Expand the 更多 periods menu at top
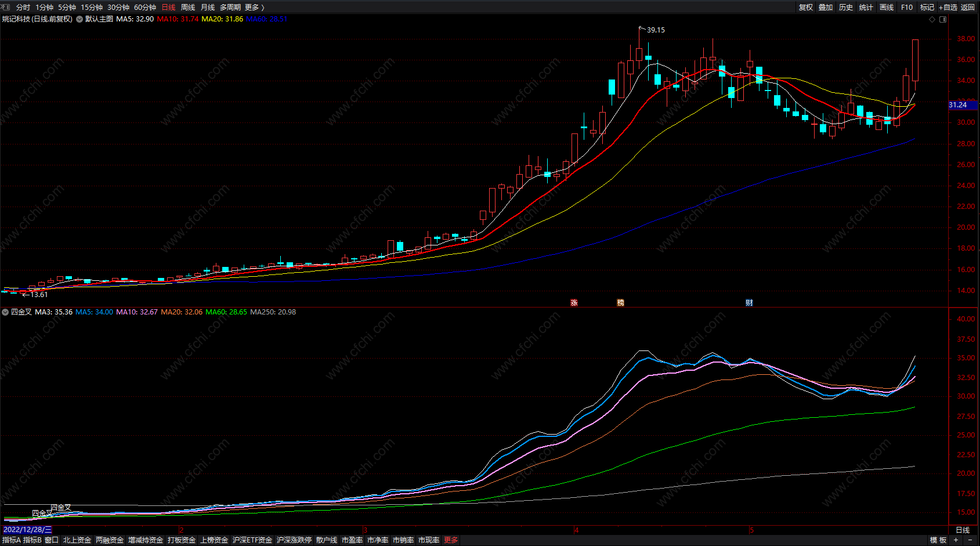The width and height of the screenshot is (980, 546). (x=255, y=8)
